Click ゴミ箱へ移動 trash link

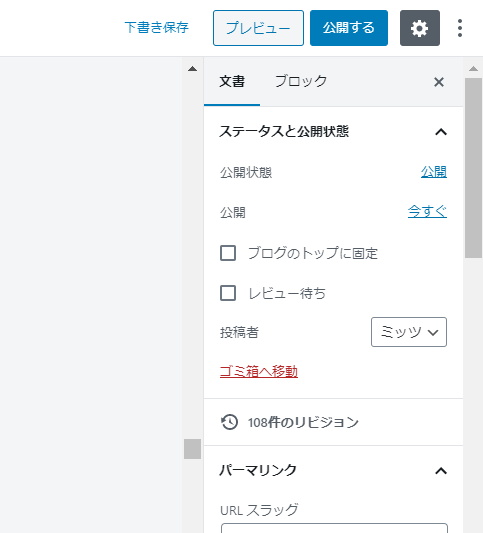pyautogui.click(x=259, y=371)
